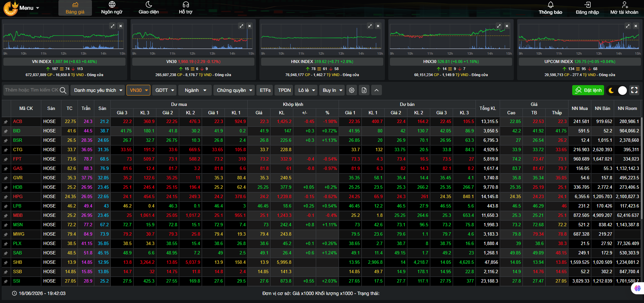Pin the MWG row
The image size is (644, 303).
[x=6, y=234]
